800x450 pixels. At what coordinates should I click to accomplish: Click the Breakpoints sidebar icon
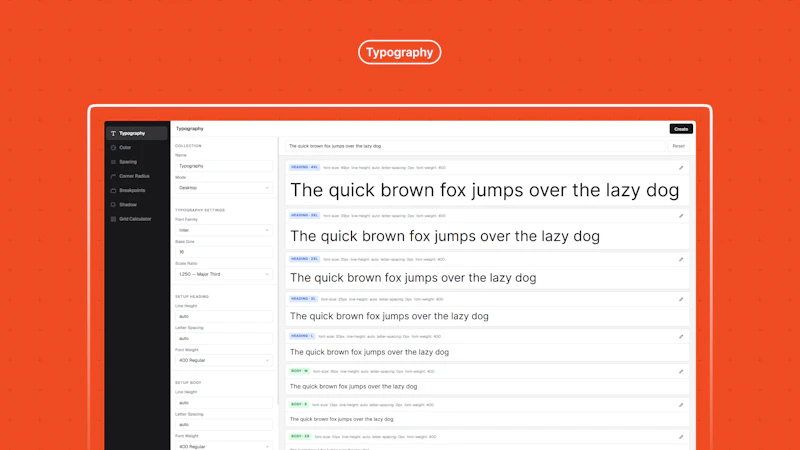click(x=113, y=190)
